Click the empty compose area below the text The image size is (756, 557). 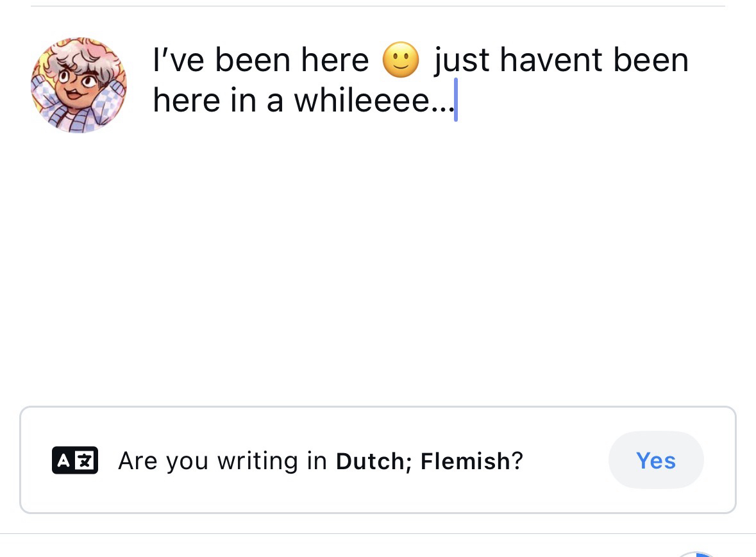pos(385,256)
